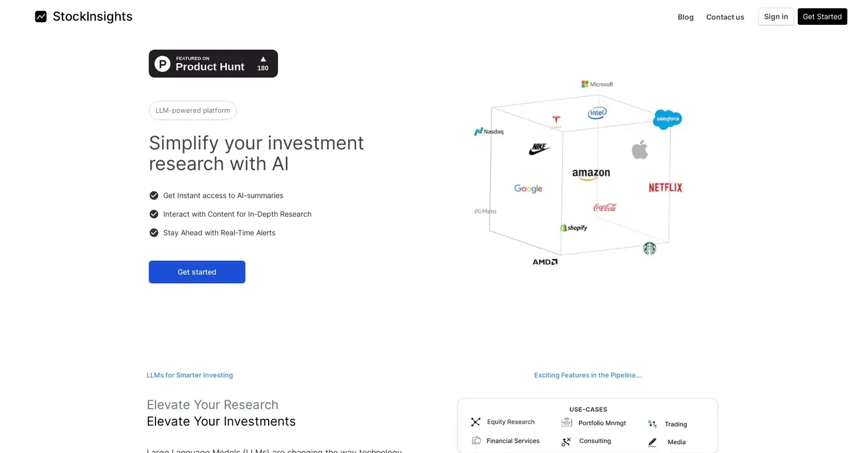Viewport: 868px width, 453px height.
Task: Open the Blog menu item
Action: click(x=685, y=17)
